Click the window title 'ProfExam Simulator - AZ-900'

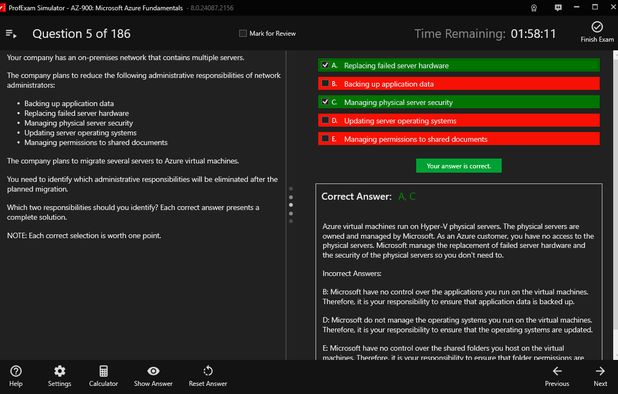click(95, 8)
